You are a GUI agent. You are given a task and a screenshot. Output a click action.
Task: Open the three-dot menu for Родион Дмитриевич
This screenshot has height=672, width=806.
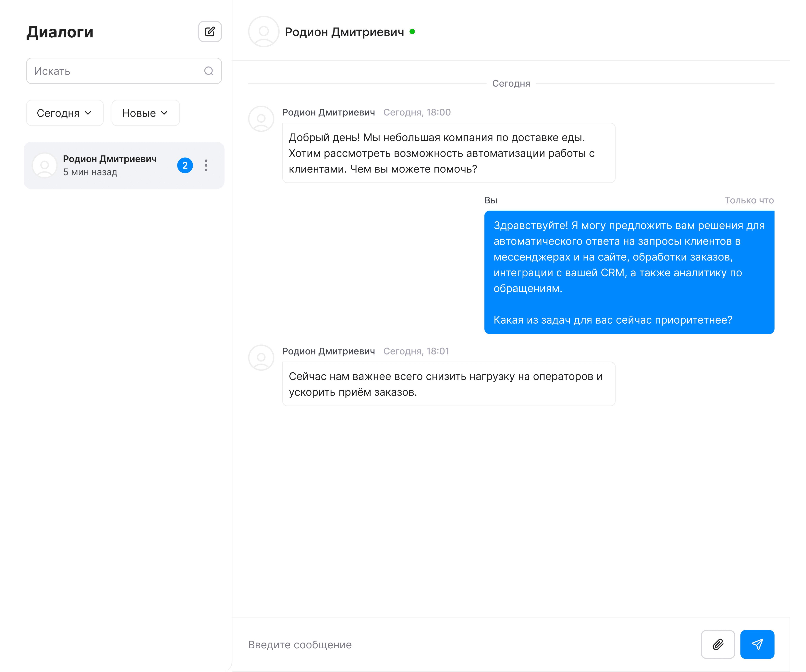click(x=206, y=165)
